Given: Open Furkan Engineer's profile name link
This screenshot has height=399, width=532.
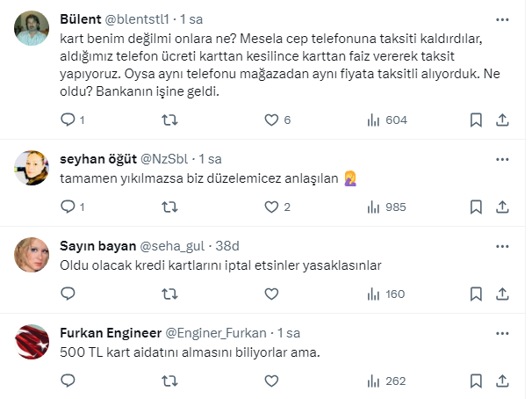Looking at the screenshot, I should [x=109, y=334].
